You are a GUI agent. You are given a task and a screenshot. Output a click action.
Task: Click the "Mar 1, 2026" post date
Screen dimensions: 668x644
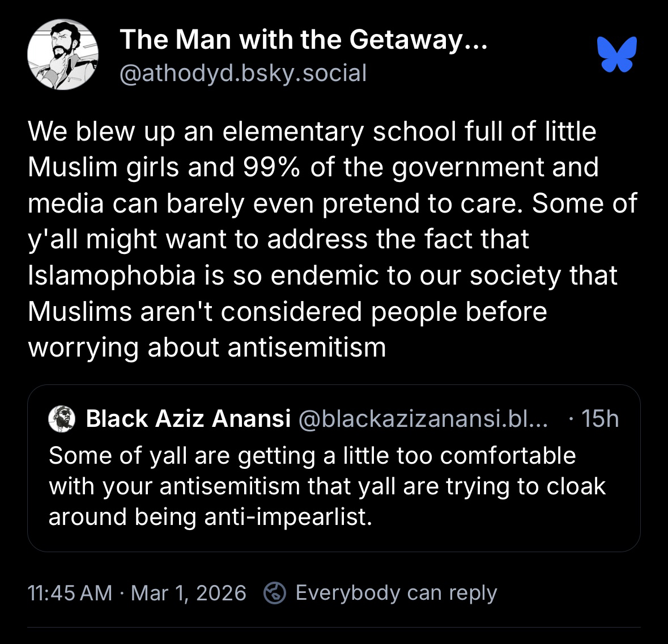[x=188, y=593]
